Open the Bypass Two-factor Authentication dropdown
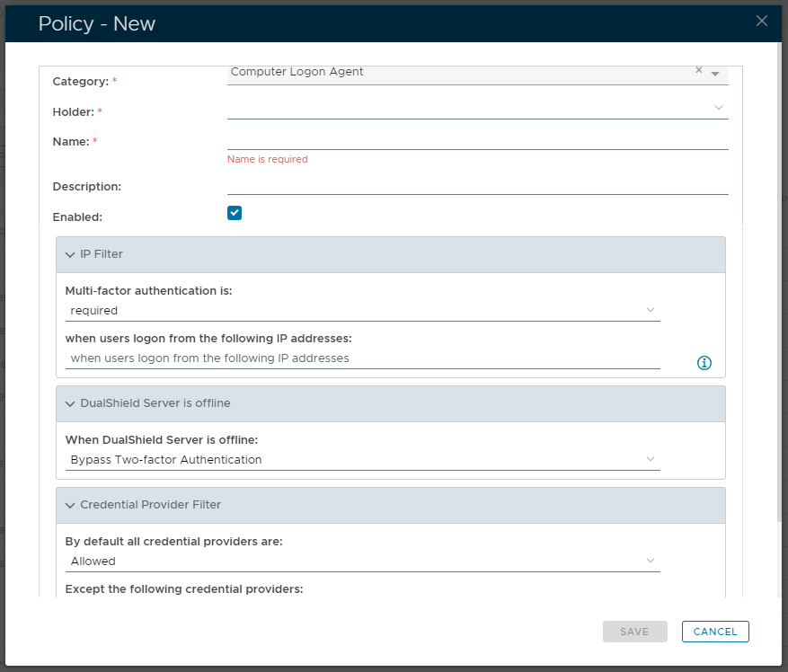 (x=363, y=459)
